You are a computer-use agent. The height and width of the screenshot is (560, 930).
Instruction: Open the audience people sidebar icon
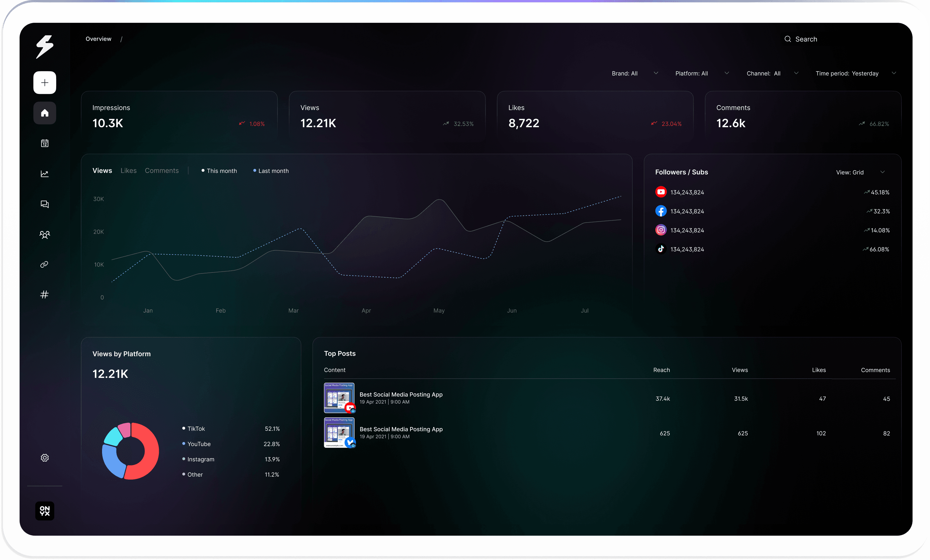pos(45,235)
